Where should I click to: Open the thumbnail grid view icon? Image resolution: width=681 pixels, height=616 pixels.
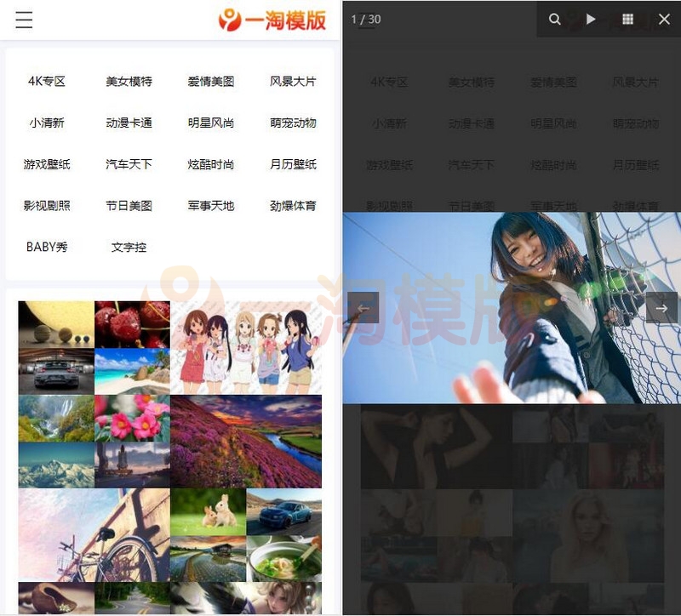tap(628, 19)
